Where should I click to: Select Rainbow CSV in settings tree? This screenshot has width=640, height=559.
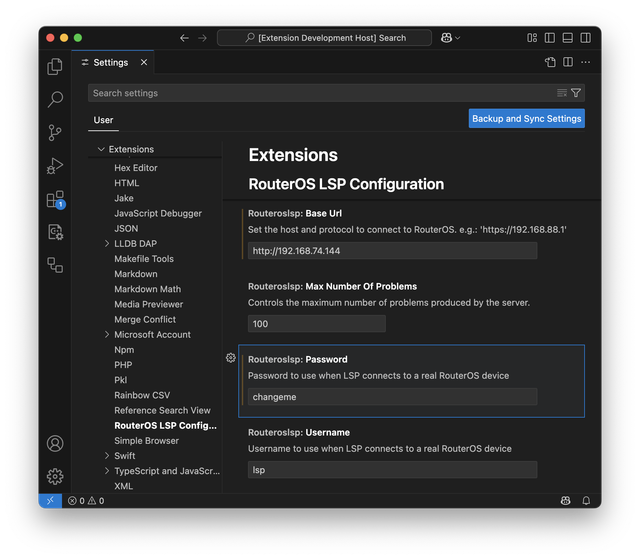142,395
